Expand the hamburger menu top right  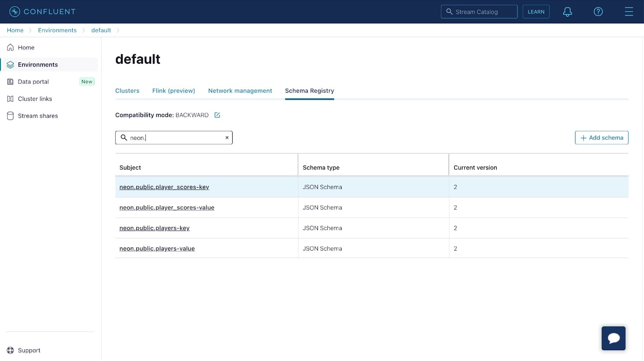629,12
